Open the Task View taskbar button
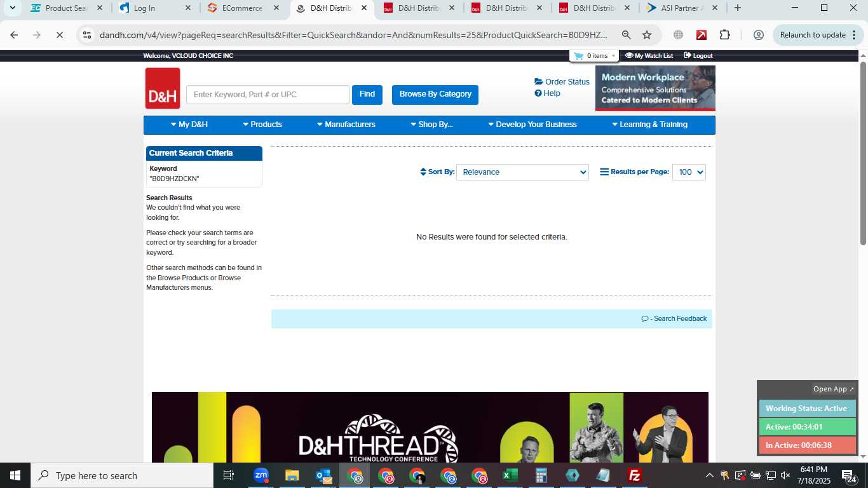This screenshot has height=488, width=868. tap(229, 475)
